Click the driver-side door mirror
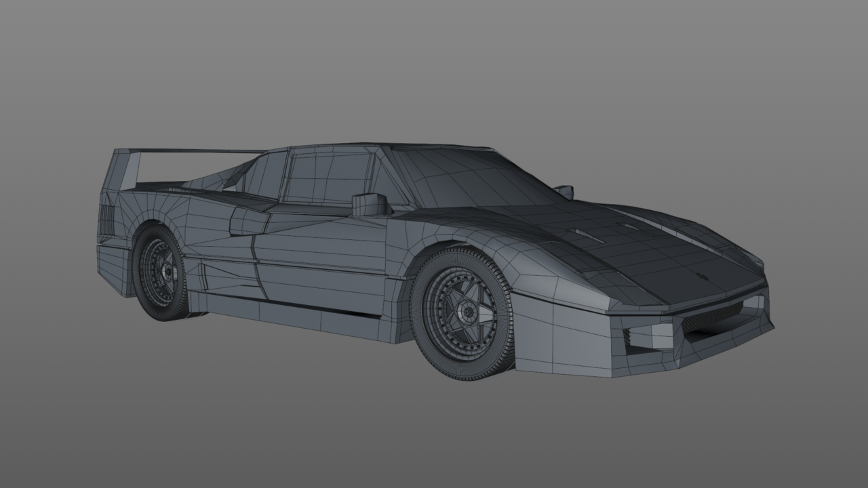 tap(370, 204)
